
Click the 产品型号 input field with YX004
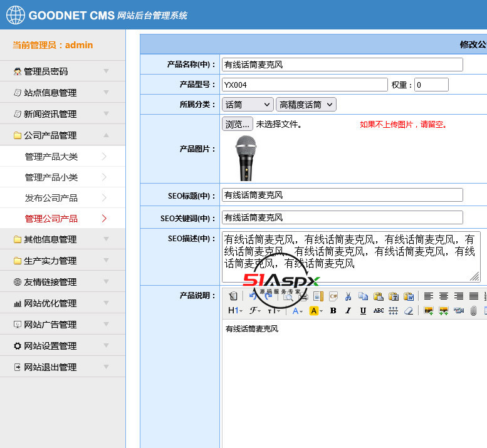(x=305, y=85)
